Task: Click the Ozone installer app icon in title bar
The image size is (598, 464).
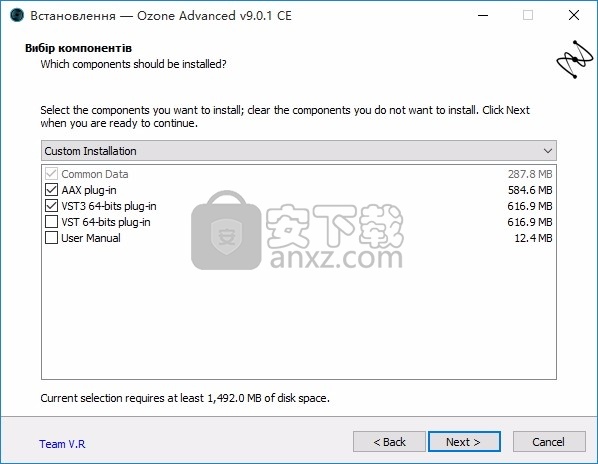Action: coord(17,16)
